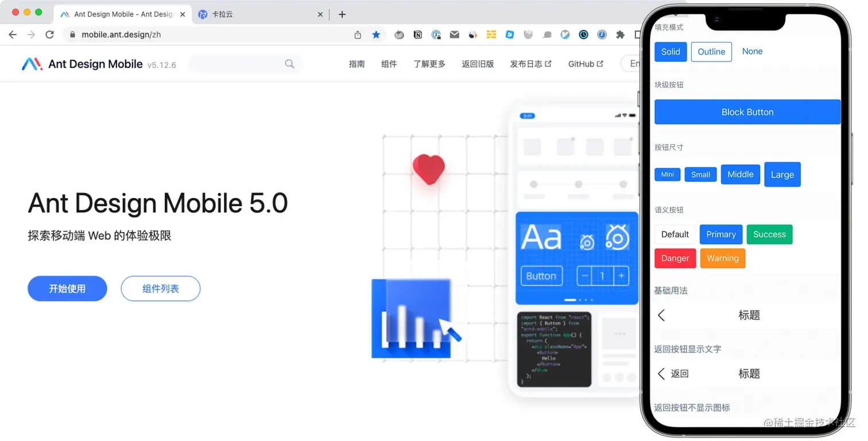Click the 1Password extension icon
The height and width of the screenshot is (441, 868).
(436, 34)
